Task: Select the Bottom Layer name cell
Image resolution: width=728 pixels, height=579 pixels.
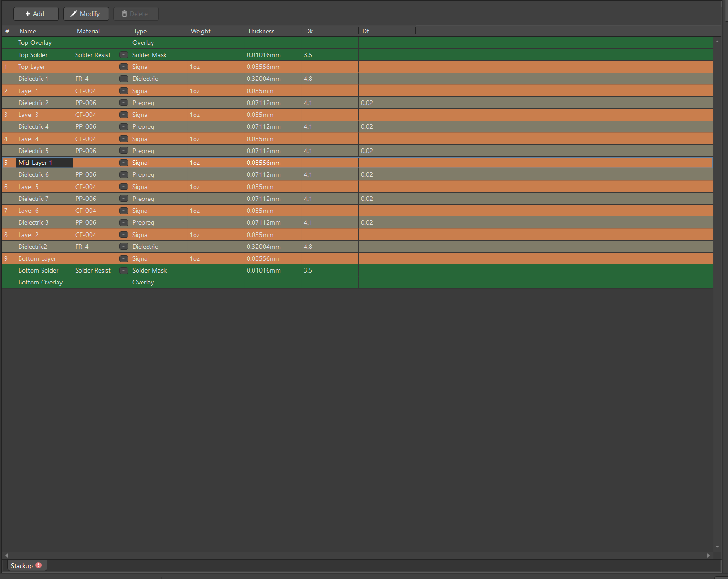Action: coord(44,258)
